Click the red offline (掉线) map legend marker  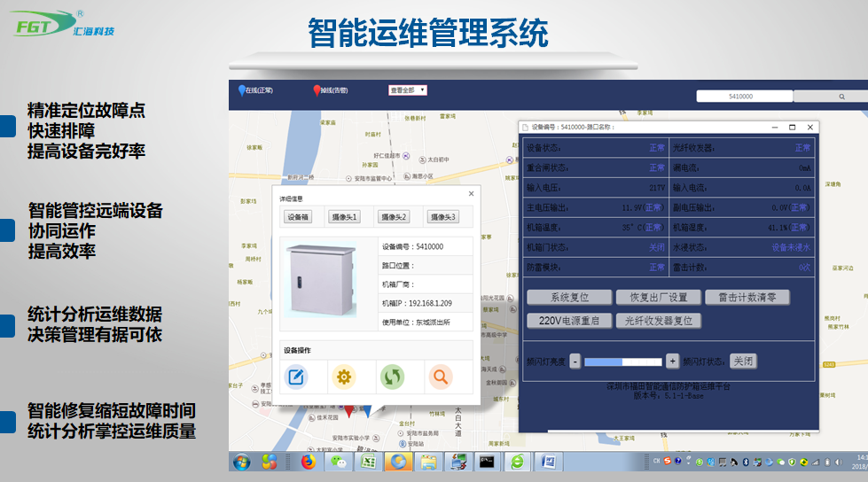click(317, 90)
